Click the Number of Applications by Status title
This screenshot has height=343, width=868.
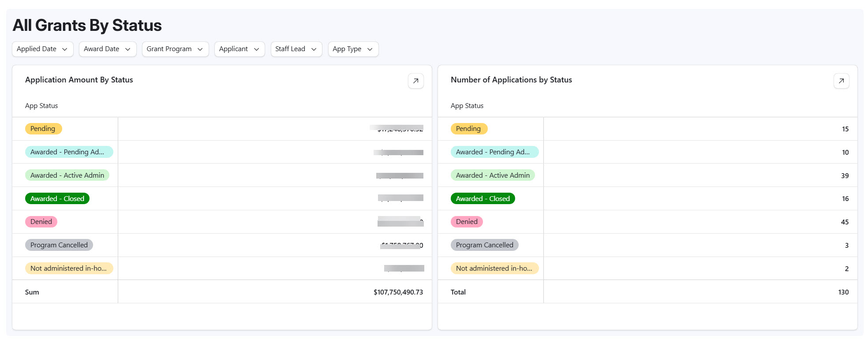511,80
